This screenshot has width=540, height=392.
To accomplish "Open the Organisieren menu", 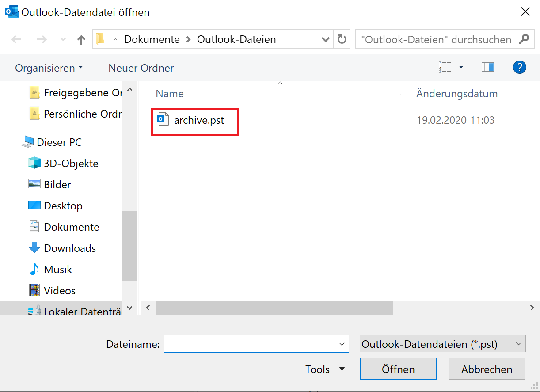I will tap(49, 68).
